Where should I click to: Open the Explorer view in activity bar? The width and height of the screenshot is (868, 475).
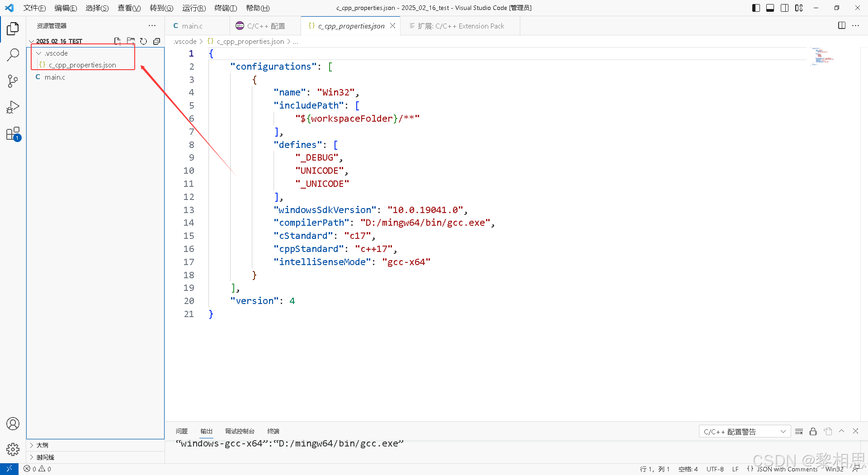(x=13, y=29)
